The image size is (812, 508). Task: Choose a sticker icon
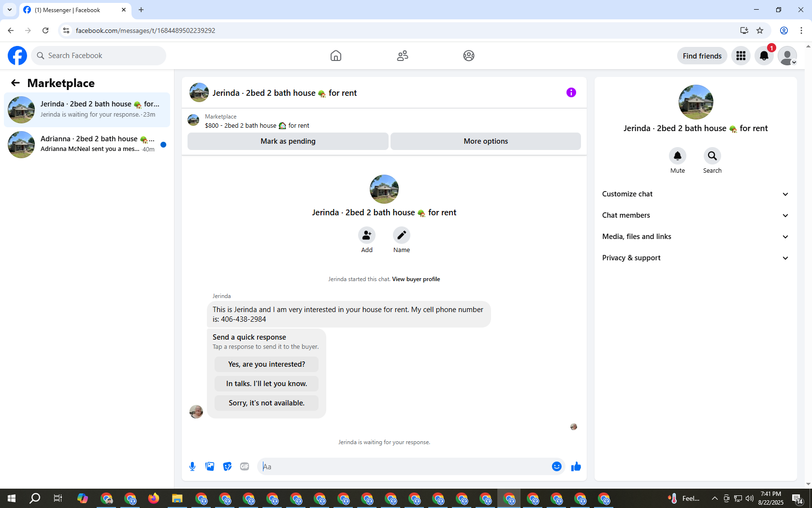point(227,466)
